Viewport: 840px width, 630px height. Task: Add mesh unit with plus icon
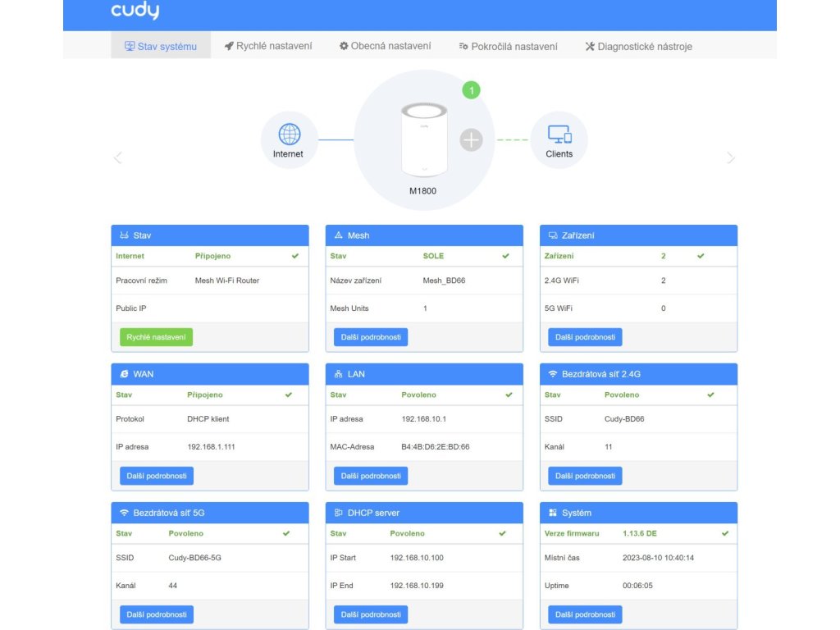point(472,139)
